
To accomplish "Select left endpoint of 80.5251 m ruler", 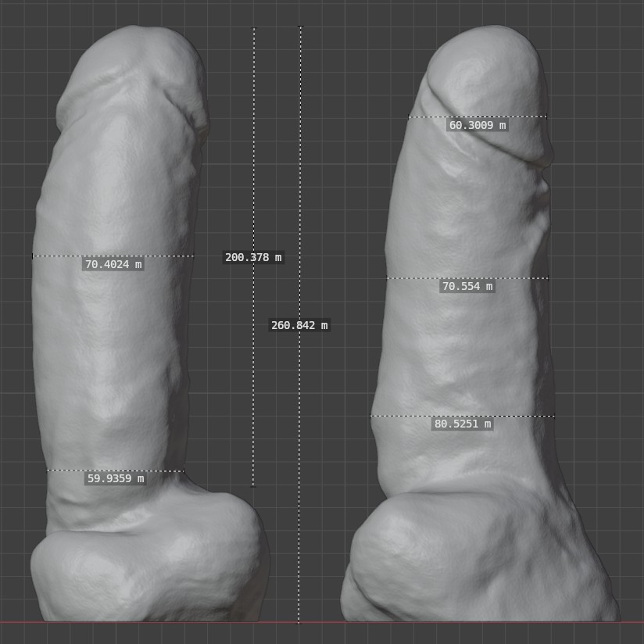I will pyautogui.click(x=371, y=416).
